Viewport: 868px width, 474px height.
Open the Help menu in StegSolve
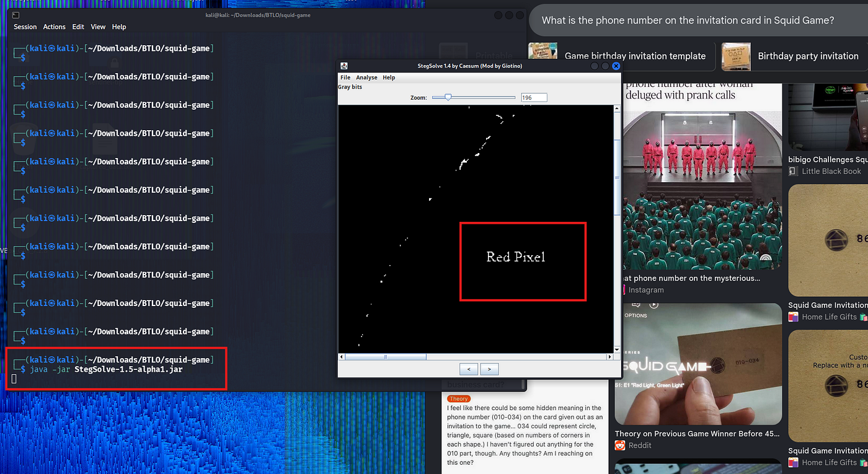389,77
